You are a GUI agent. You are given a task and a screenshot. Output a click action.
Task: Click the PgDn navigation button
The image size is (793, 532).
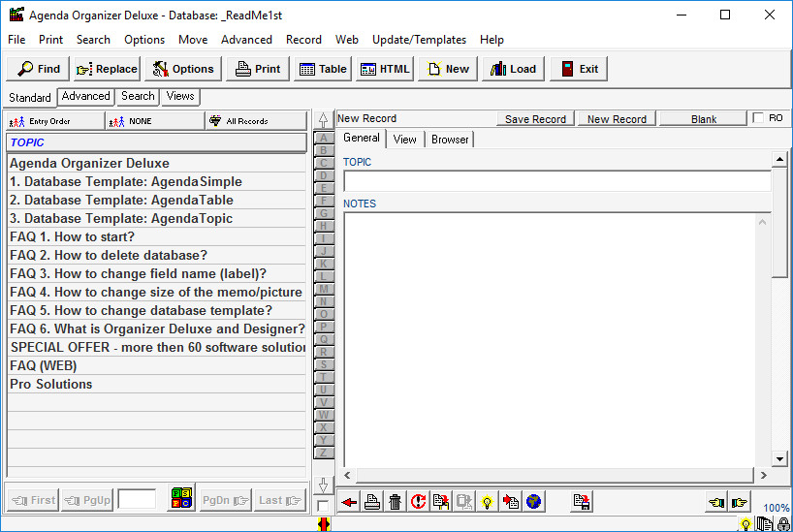(226, 500)
